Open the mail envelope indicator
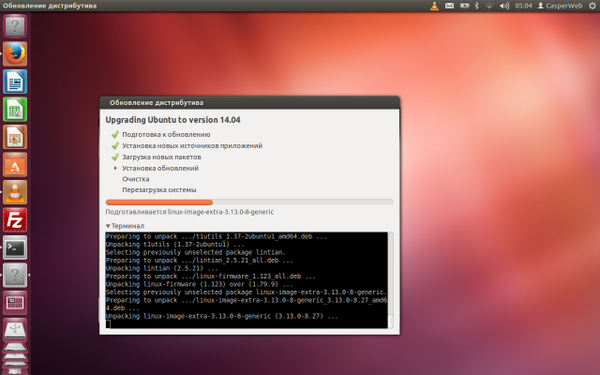 449,6
